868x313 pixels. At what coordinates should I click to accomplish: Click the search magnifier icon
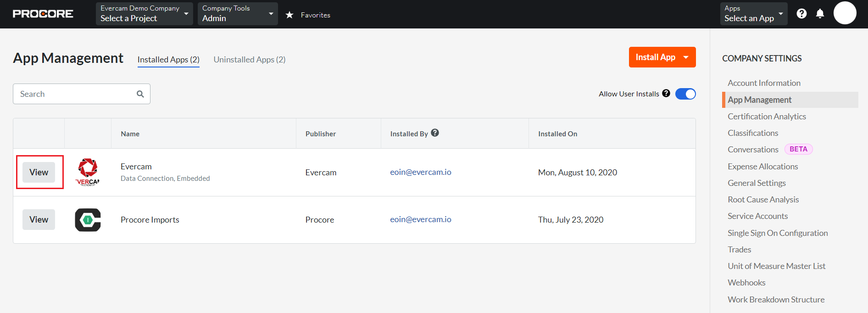coord(140,94)
